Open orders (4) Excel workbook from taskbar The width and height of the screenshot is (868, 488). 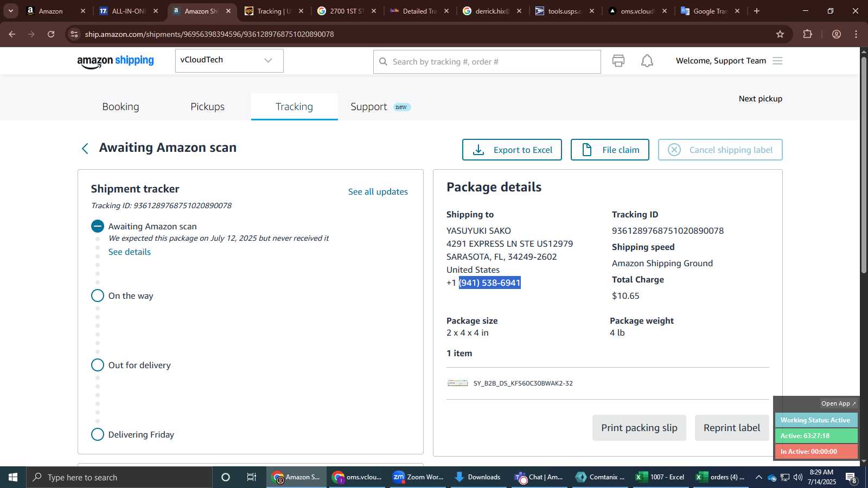click(721, 477)
